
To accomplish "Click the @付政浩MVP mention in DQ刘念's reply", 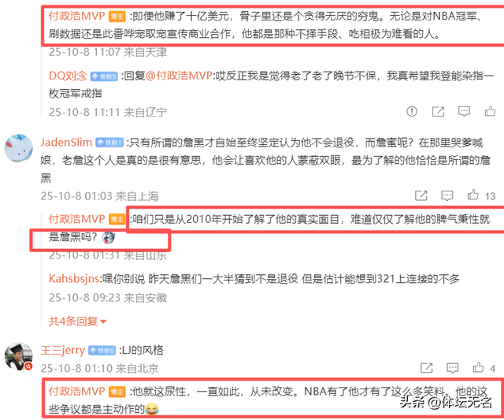I will [179, 76].
